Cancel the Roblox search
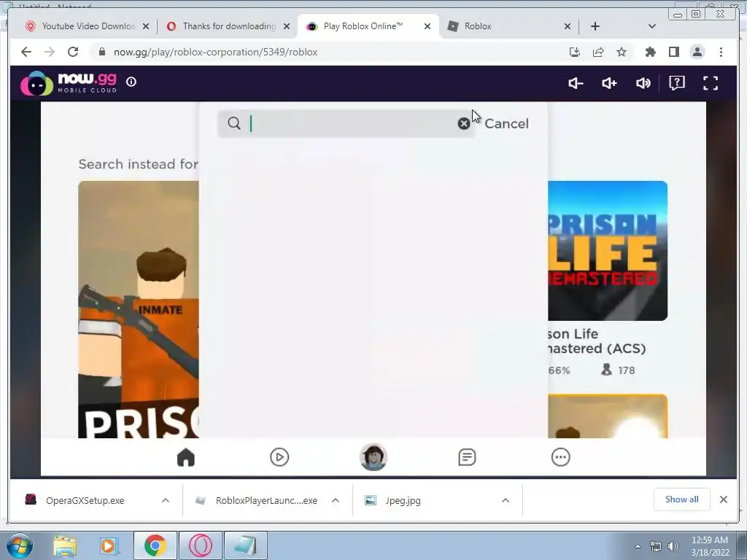 (x=506, y=124)
